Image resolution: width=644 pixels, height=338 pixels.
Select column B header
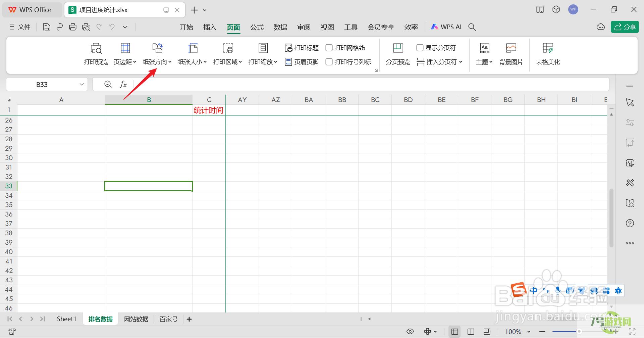149,100
